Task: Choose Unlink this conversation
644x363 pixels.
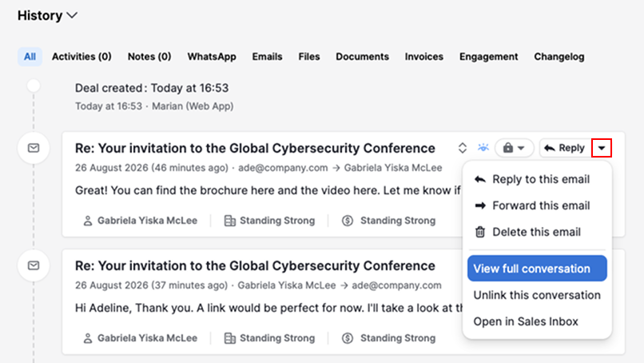Action: [537, 295]
